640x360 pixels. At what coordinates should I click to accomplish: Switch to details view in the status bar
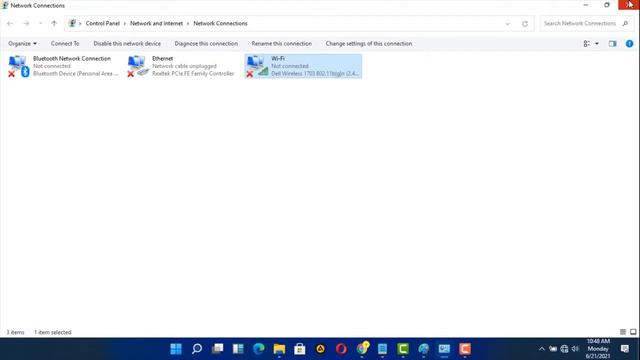623,332
